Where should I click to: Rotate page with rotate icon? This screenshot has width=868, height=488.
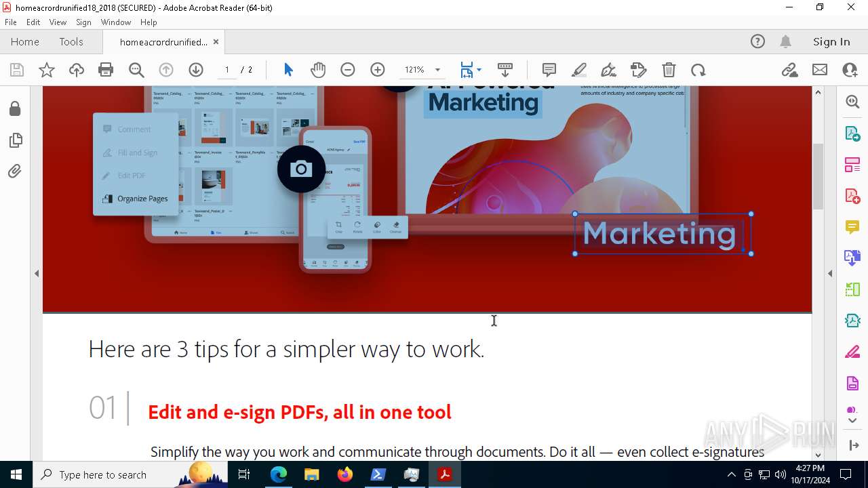point(698,70)
